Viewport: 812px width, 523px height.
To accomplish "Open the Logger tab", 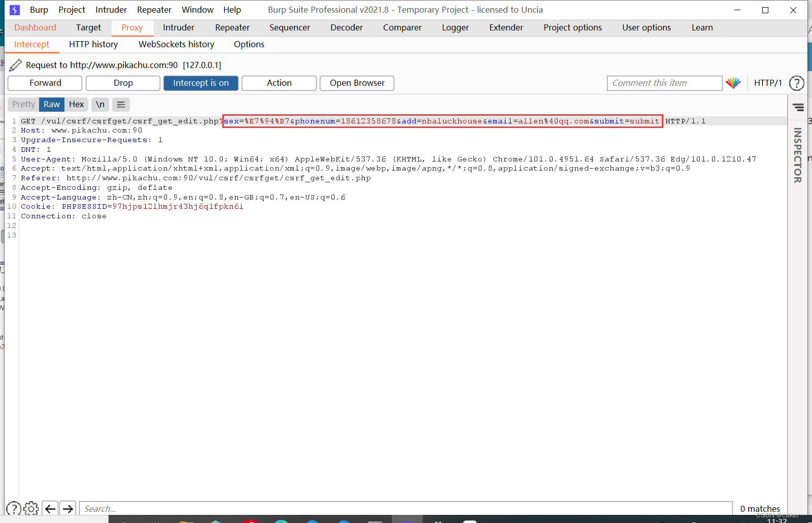I will [455, 28].
